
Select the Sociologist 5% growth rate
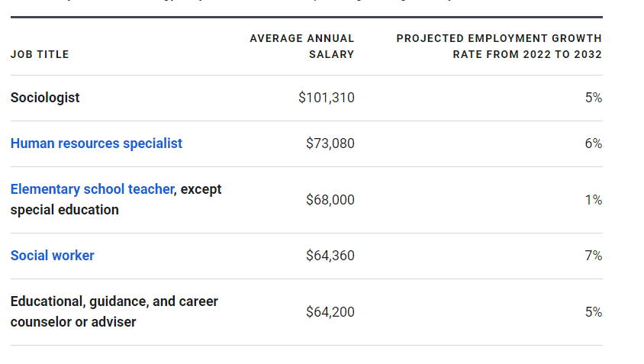(594, 98)
